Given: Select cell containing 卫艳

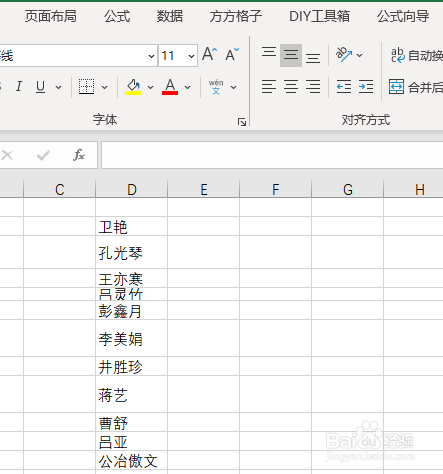Looking at the screenshot, I should click(132, 226).
